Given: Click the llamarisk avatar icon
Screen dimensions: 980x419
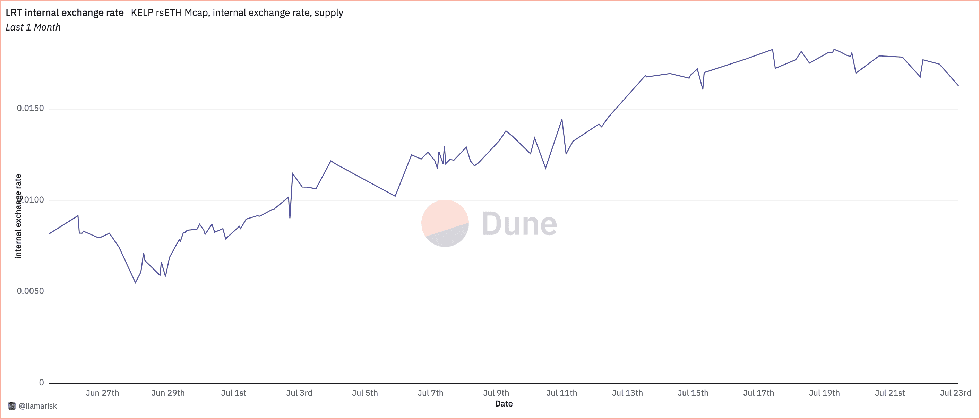Looking at the screenshot, I should tap(12, 406).
